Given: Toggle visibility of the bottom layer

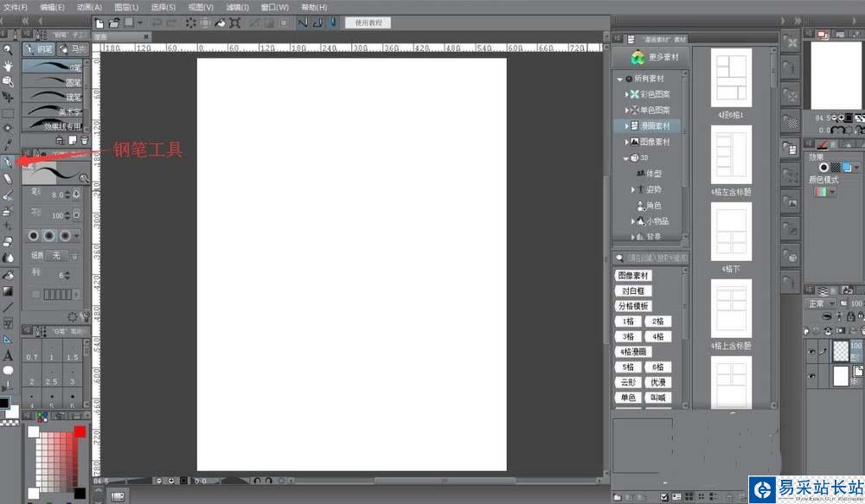Looking at the screenshot, I should click(811, 377).
